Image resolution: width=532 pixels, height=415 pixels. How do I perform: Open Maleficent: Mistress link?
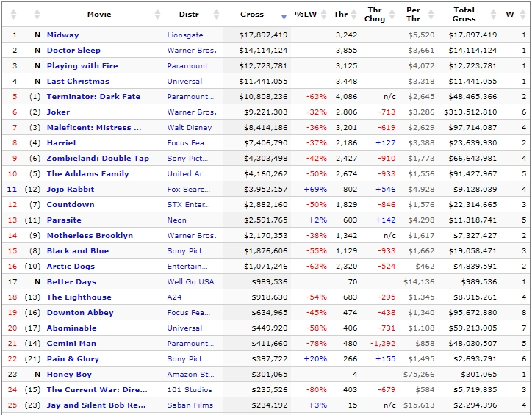click(x=94, y=128)
